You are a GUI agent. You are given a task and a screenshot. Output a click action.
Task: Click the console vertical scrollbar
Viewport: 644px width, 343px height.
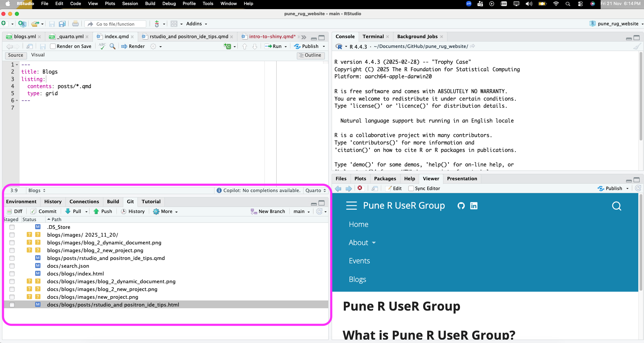tap(641, 98)
